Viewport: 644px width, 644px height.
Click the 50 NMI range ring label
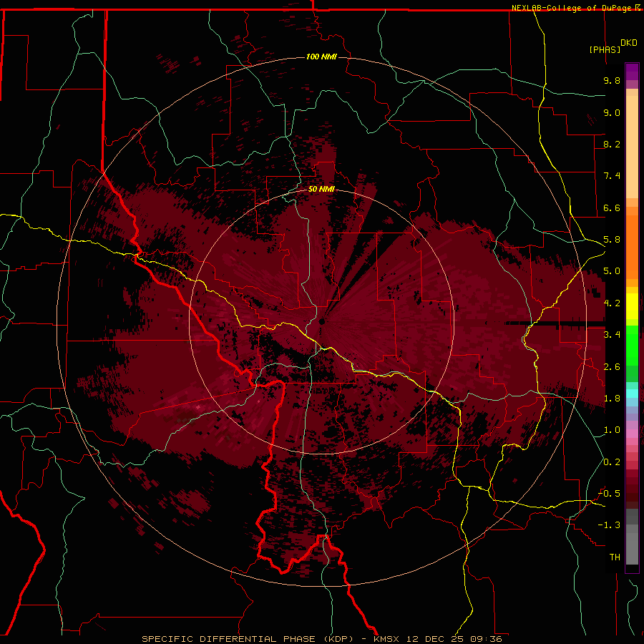coord(321,189)
